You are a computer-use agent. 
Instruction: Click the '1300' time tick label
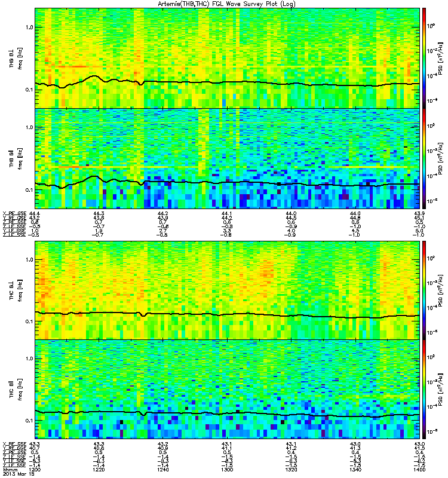(x=227, y=470)
